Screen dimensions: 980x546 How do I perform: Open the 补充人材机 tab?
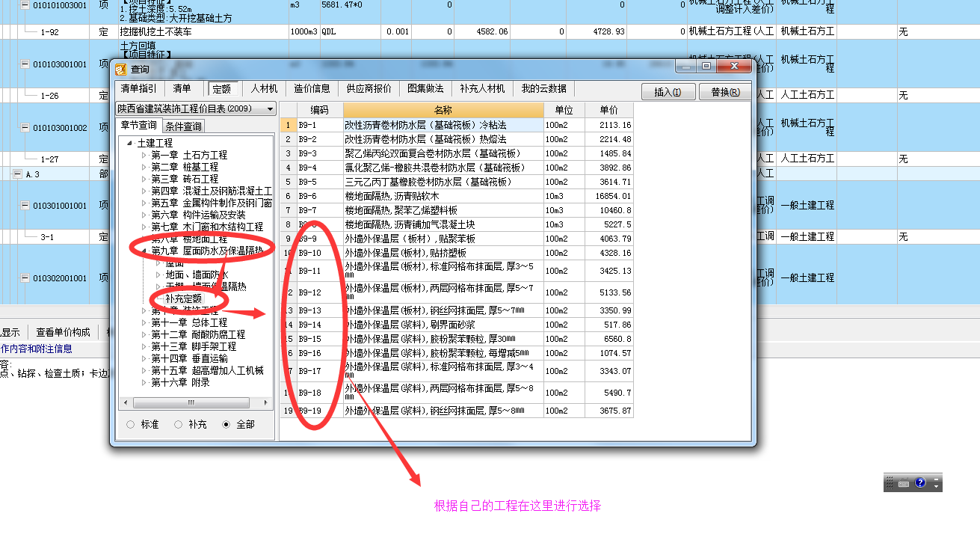[482, 88]
